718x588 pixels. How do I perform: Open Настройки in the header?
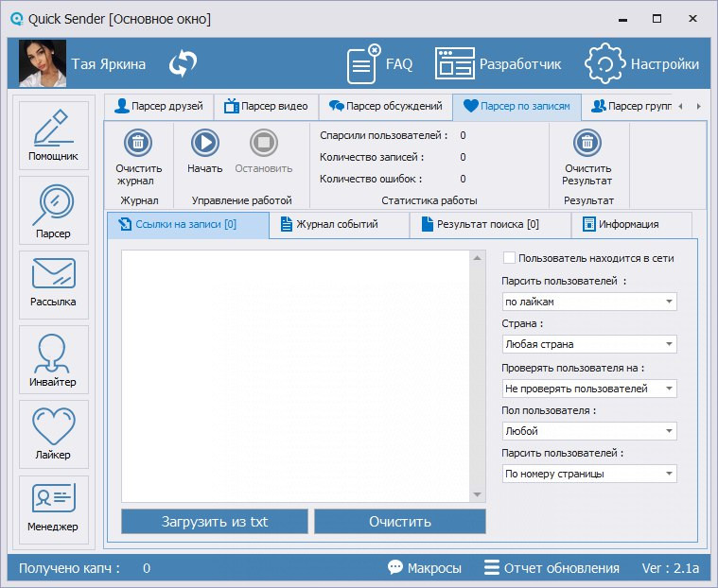point(643,64)
